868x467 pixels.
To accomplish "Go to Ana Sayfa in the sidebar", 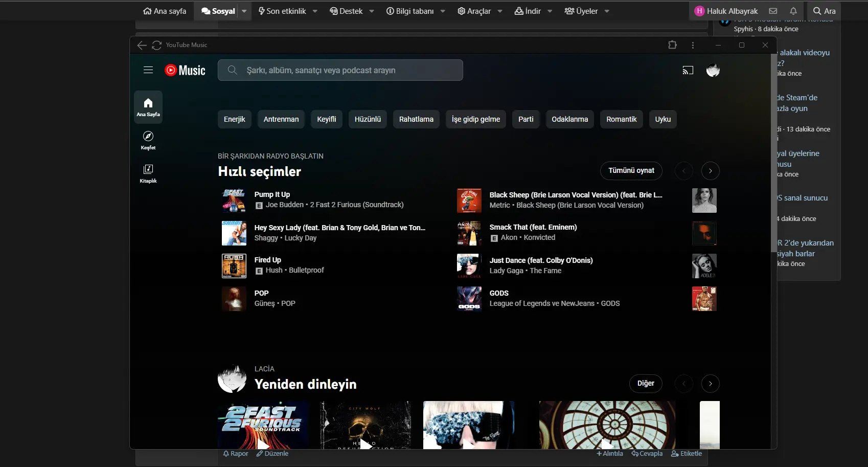I will (x=148, y=107).
